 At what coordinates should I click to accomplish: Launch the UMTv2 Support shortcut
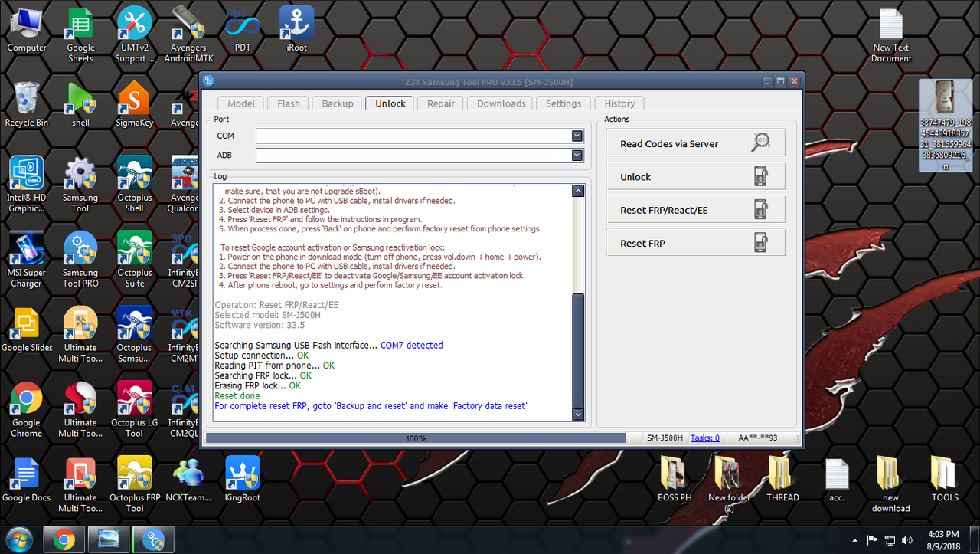coord(135,34)
